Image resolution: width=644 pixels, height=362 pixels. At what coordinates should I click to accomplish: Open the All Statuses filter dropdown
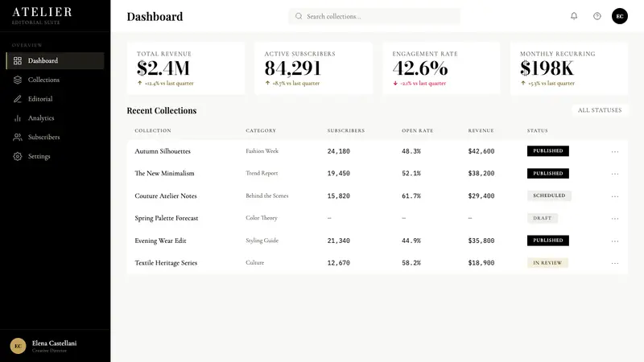pyautogui.click(x=600, y=110)
